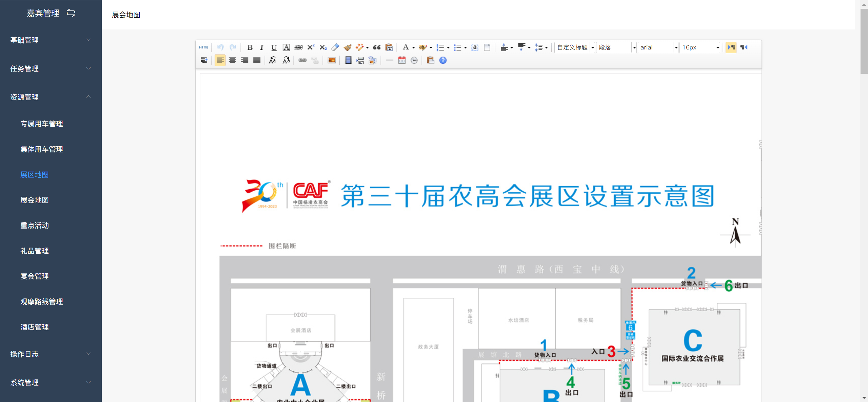Screen dimensions: 868x402
Task: Expand the 任务管理 menu
Action: coord(51,68)
